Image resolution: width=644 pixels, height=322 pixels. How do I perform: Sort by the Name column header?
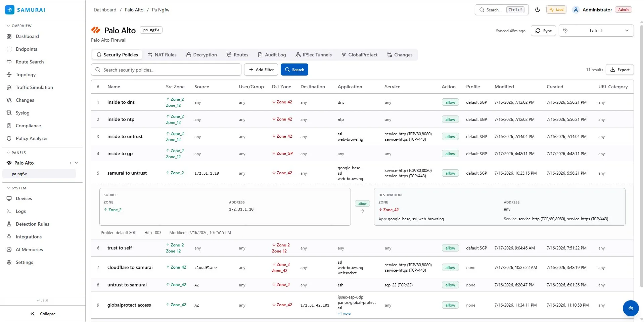114,87
